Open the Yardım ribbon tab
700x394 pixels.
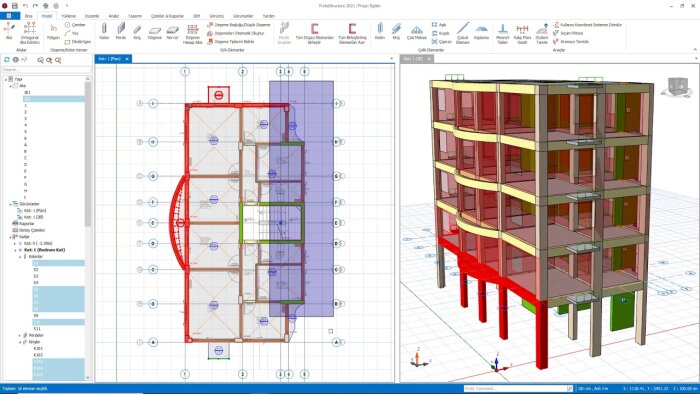tap(268, 16)
